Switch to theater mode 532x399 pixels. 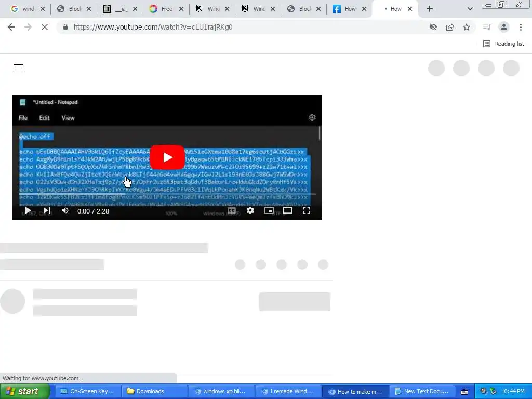click(x=288, y=211)
